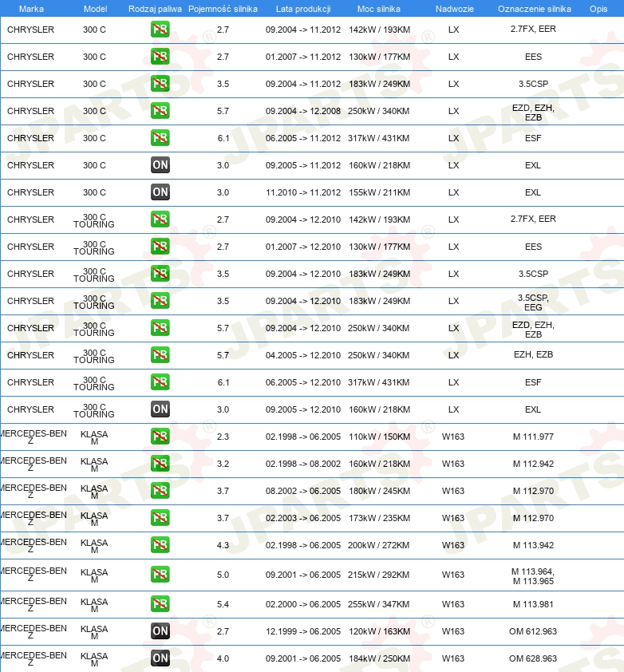Viewport: 624px width, 672px height.
Task: Select engine code '2.7FX, EER' in first row
Action: (x=533, y=29)
